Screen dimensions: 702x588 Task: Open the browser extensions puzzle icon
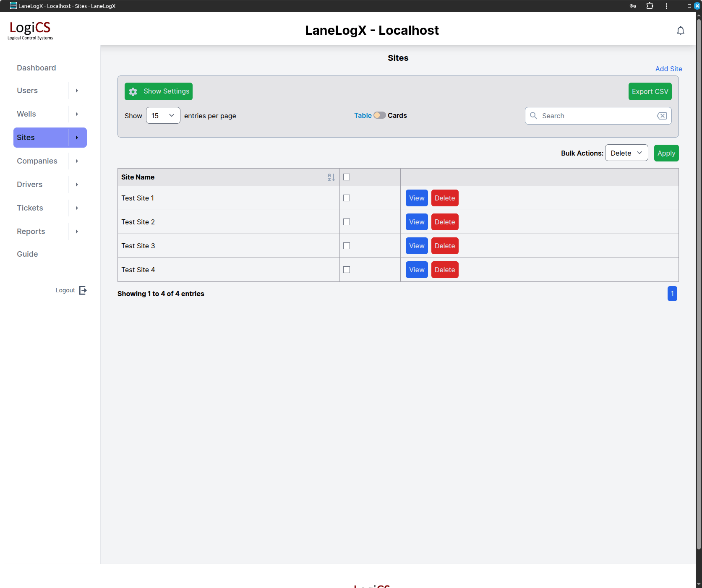pyautogui.click(x=650, y=6)
